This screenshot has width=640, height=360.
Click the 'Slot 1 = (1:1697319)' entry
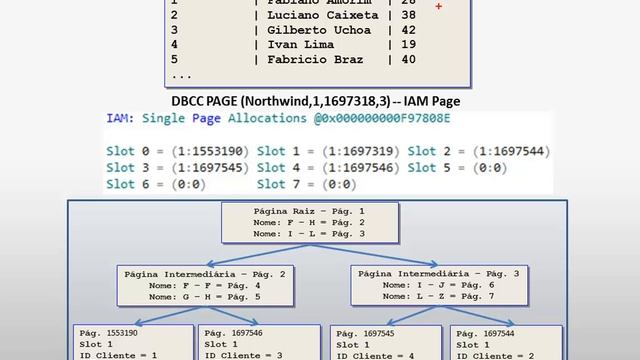328,151
